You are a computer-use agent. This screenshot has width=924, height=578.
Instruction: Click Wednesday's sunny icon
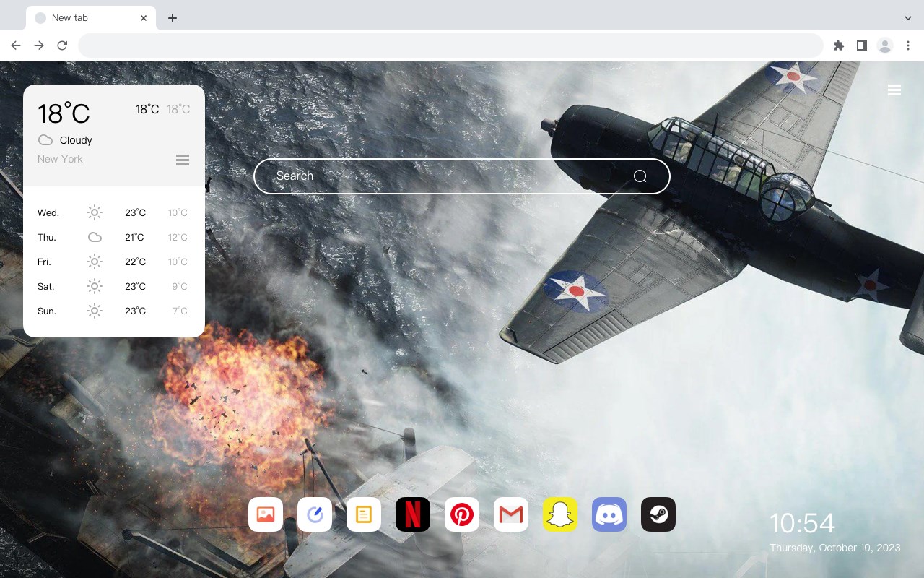pos(95,212)
